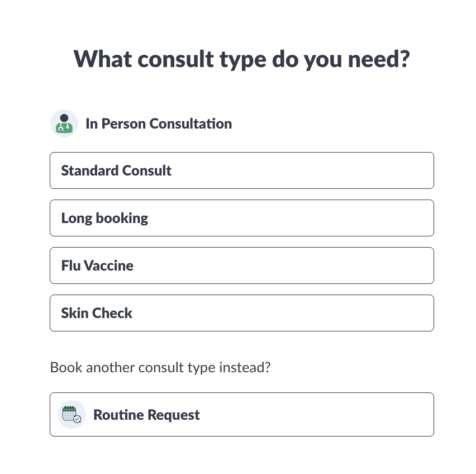Click the calendar icon beside Routine Request

[72, 415]
